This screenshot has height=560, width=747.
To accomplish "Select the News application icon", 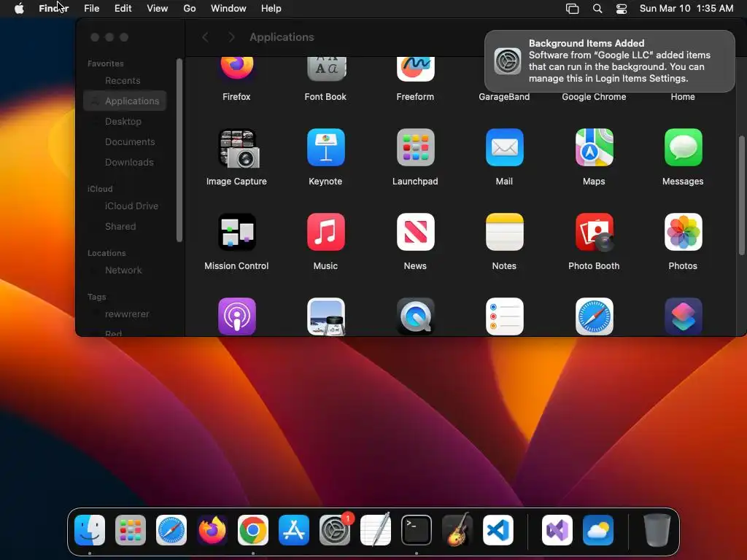I will pos(415,232).
